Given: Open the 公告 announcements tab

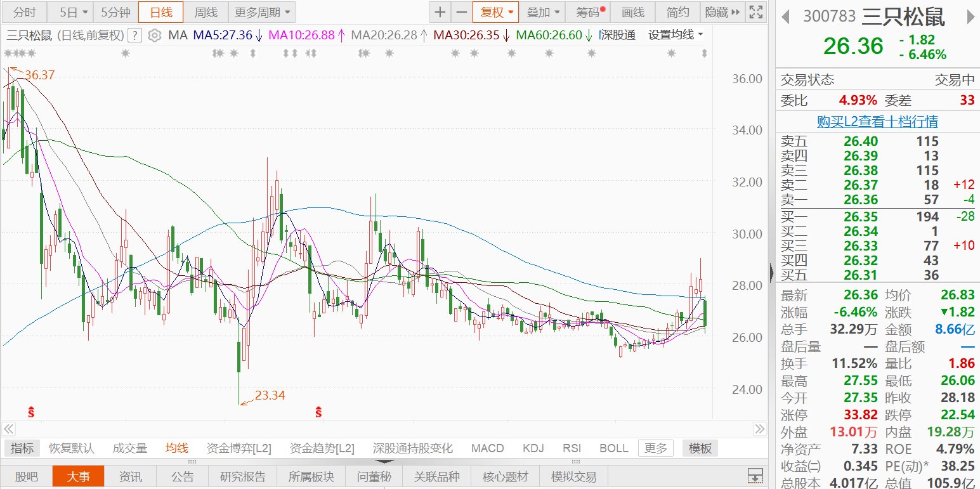Looking at the screenshot, I should [x=182, y=477].
